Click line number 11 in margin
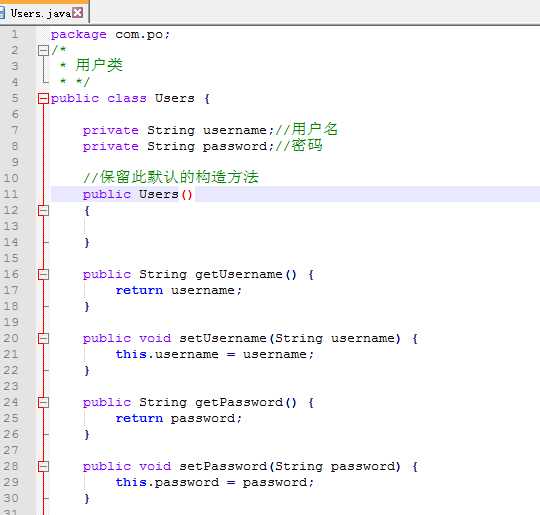The height and width of the screenshot is (515, 540). pyautogui.click(x=11, y=194)
